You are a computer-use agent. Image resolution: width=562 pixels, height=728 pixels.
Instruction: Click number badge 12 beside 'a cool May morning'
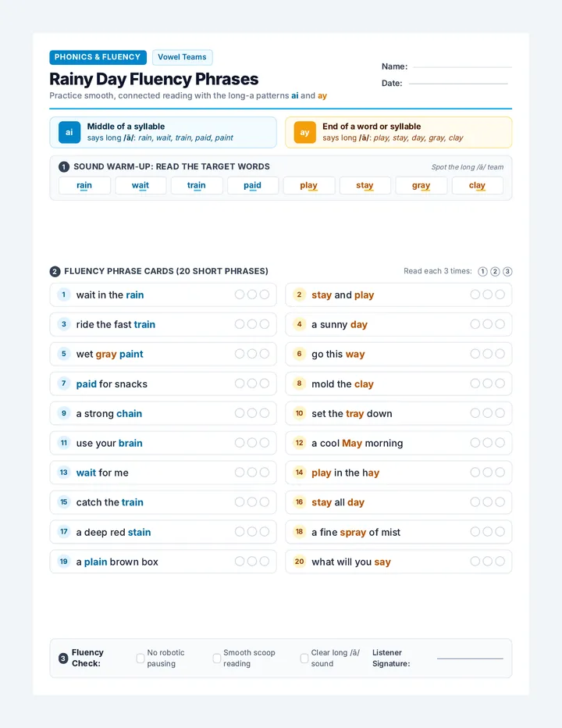click(x=299, y=443)
